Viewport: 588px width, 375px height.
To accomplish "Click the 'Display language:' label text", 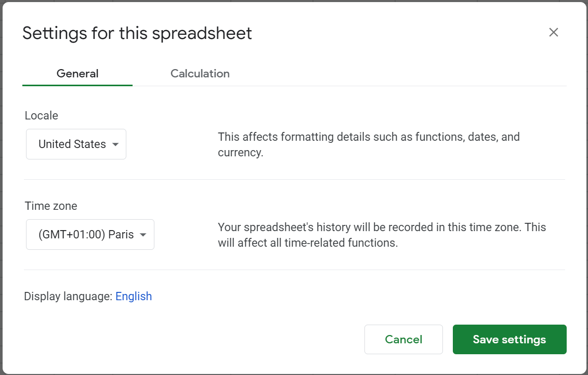I will 68,297.
